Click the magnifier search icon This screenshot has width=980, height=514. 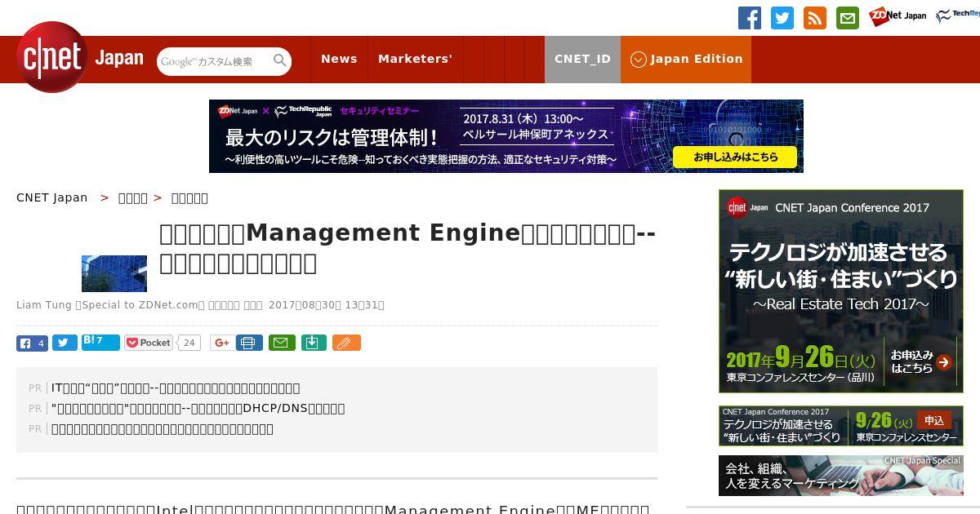(x=280, y=61)
